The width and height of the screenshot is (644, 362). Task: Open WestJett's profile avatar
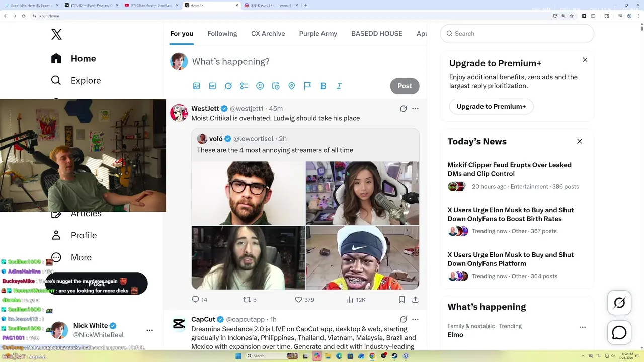(x=179, y=113)
